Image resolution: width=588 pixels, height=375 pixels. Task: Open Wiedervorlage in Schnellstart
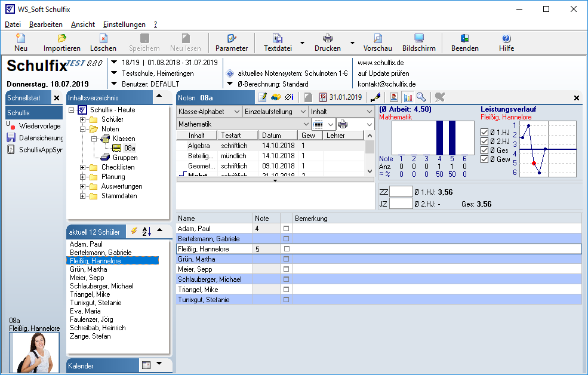(34, 125)
